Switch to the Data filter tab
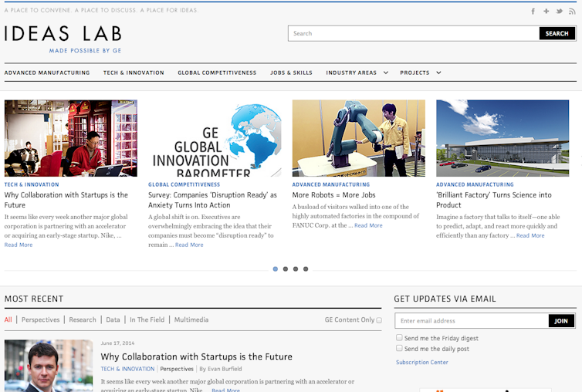This screenshot has width=582, height=392. [x=113, y=319]
